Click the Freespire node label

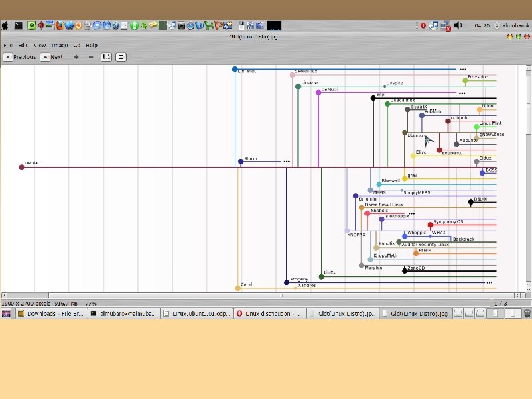(x=478, y=77)
